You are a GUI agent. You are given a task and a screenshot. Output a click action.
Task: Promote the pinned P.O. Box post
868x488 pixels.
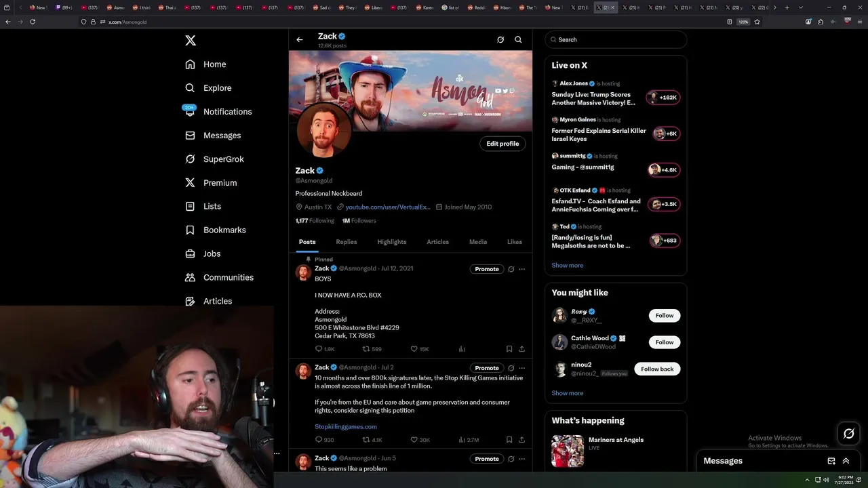pyautogui.click(x=487, y=269)
